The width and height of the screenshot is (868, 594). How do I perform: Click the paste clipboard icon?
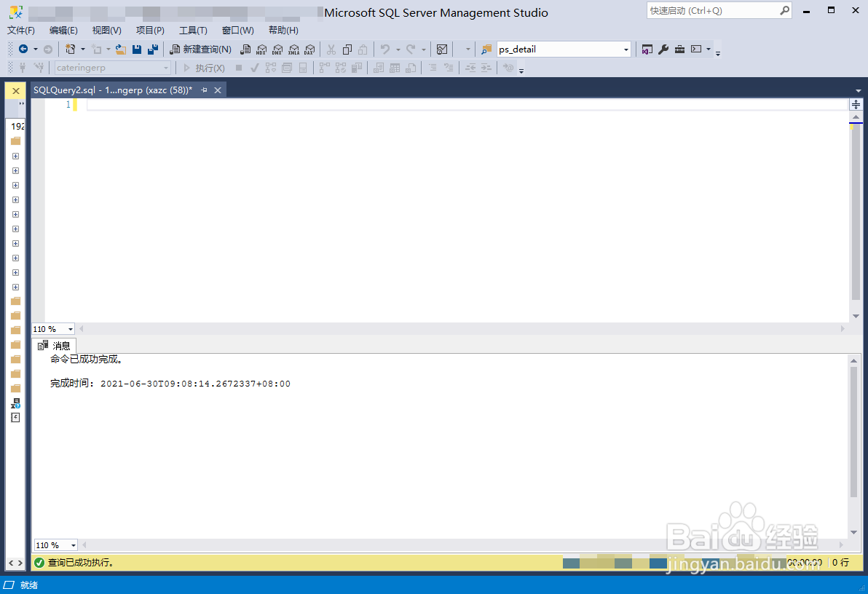[x=363, y=49]
